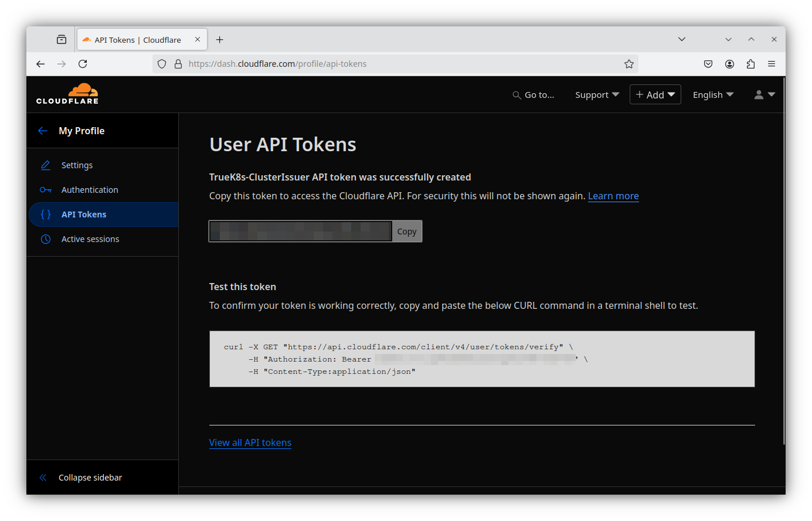Bookmark this page with the star icon
Image resolution: width=812 pixels, height=521 pixels.
(x=629, y=64)
